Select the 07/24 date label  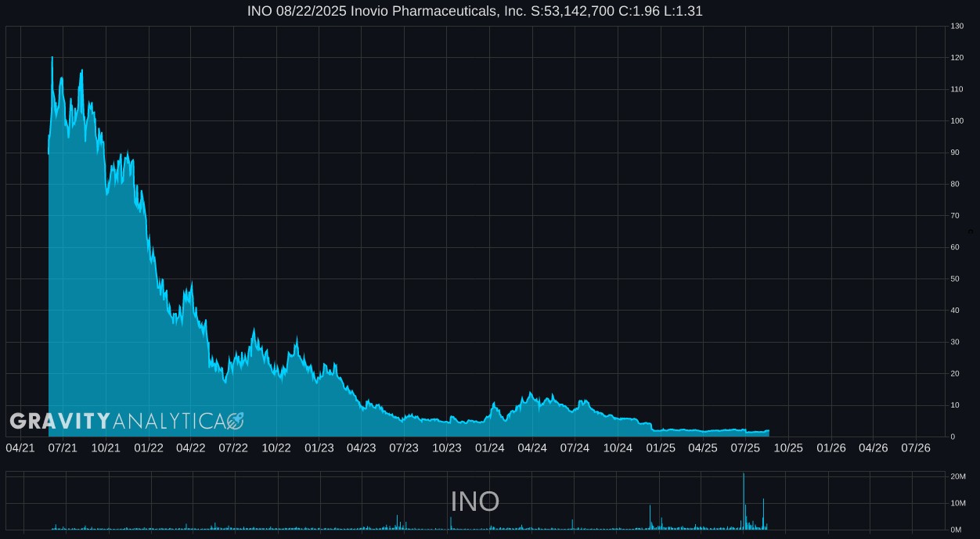pyautogui.click(x=575, y=447)
